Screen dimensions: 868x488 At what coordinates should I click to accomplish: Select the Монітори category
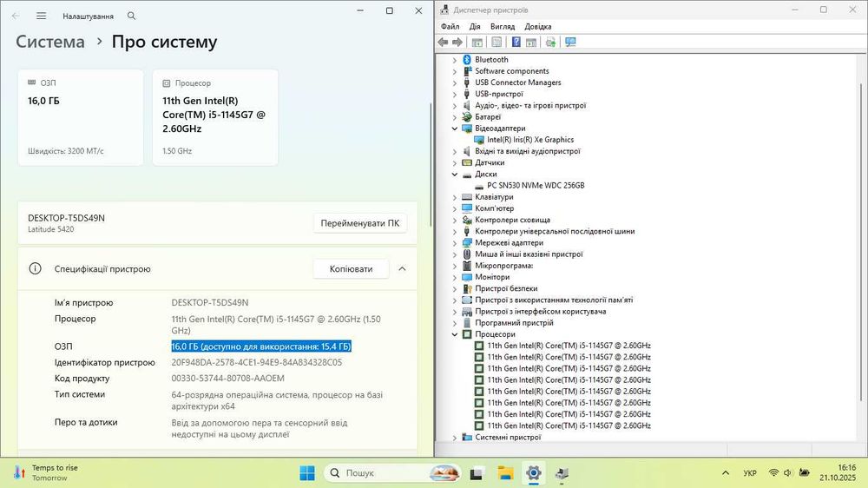point(492,277)
